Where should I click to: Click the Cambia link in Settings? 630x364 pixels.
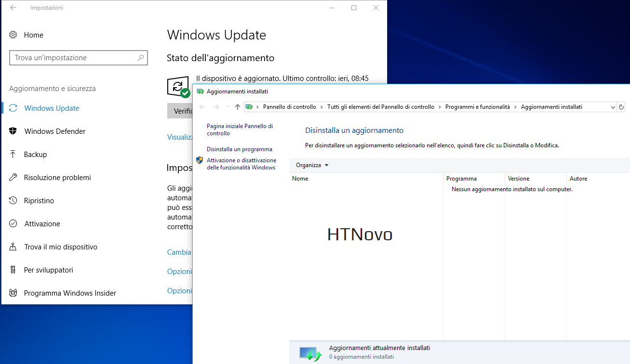[x=179, y=252]
